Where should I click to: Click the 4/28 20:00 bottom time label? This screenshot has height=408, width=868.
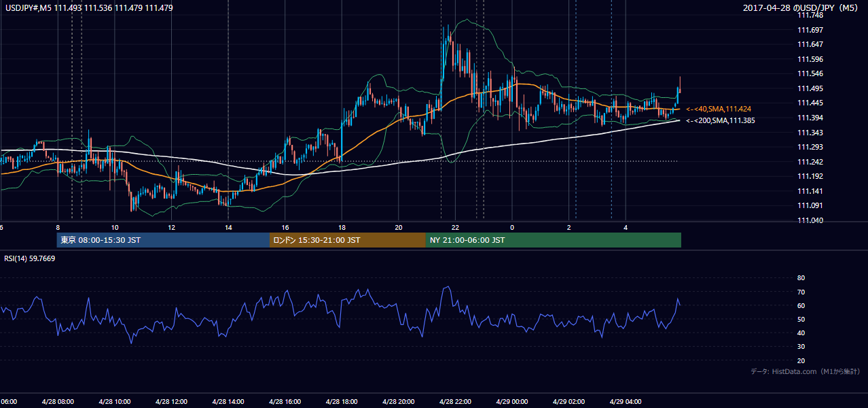click(x=399, y=401)
